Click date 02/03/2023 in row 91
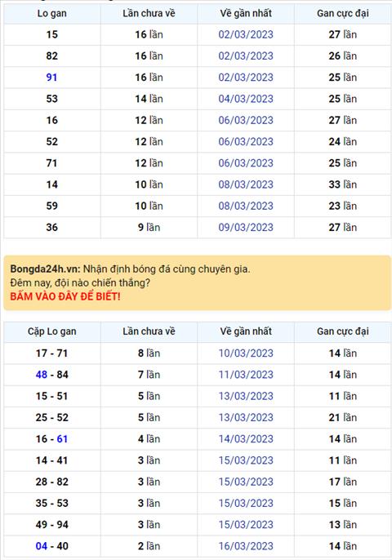 [x=246, y=78]
